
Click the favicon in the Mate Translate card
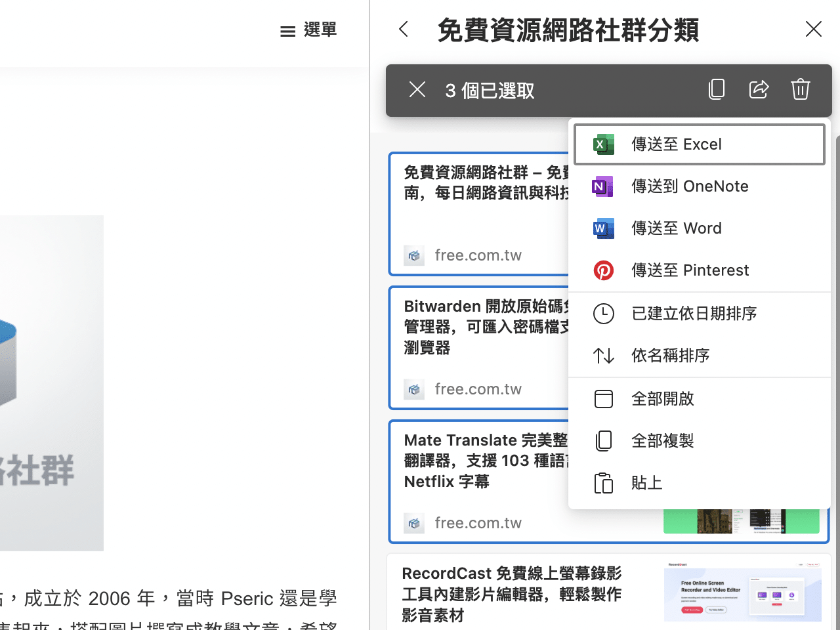point(414,523)
